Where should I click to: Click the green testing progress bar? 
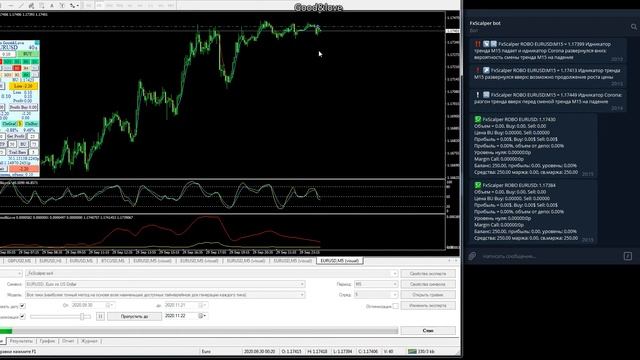(6, 331)
